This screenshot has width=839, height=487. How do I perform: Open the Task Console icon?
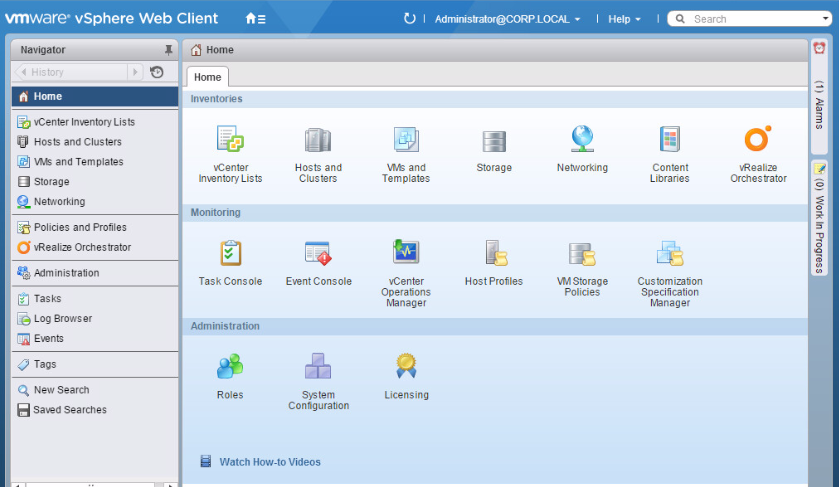pos(230,253)
